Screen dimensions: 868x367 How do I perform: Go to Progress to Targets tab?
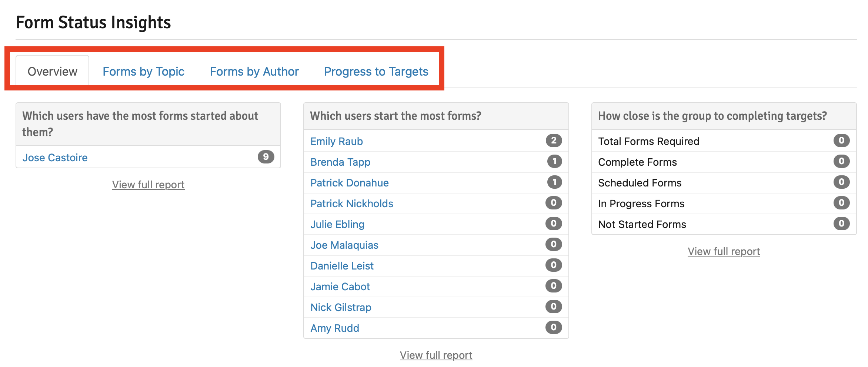point(376,72)
